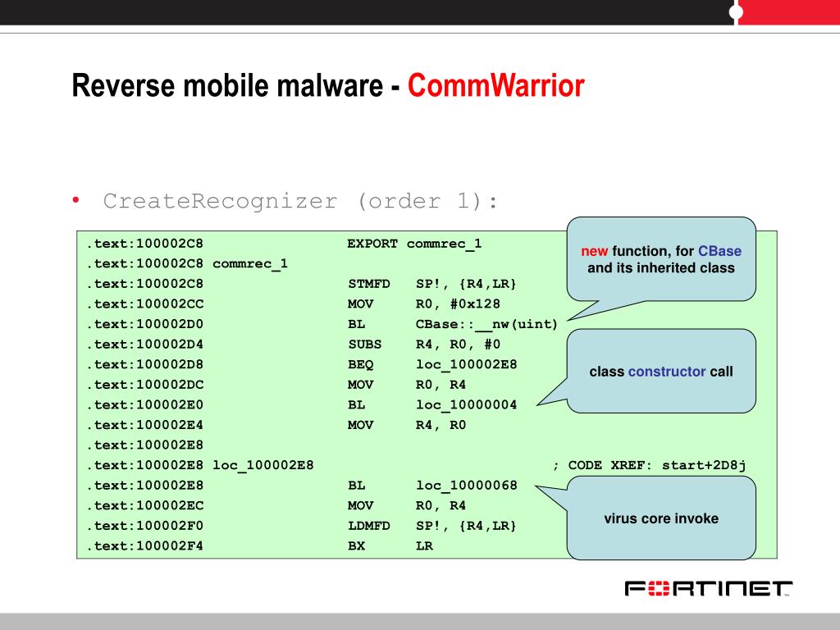Select the MOV R0, #0x128 instruction
840x630 pixels.
point(424,304)
